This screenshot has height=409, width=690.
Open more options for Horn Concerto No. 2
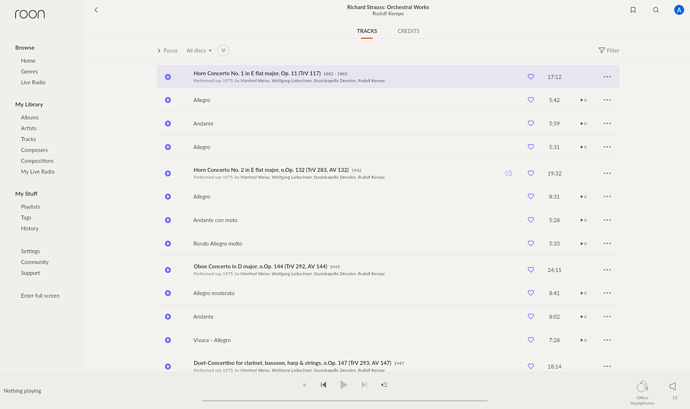pyautogui.click(x=607, y=173)
